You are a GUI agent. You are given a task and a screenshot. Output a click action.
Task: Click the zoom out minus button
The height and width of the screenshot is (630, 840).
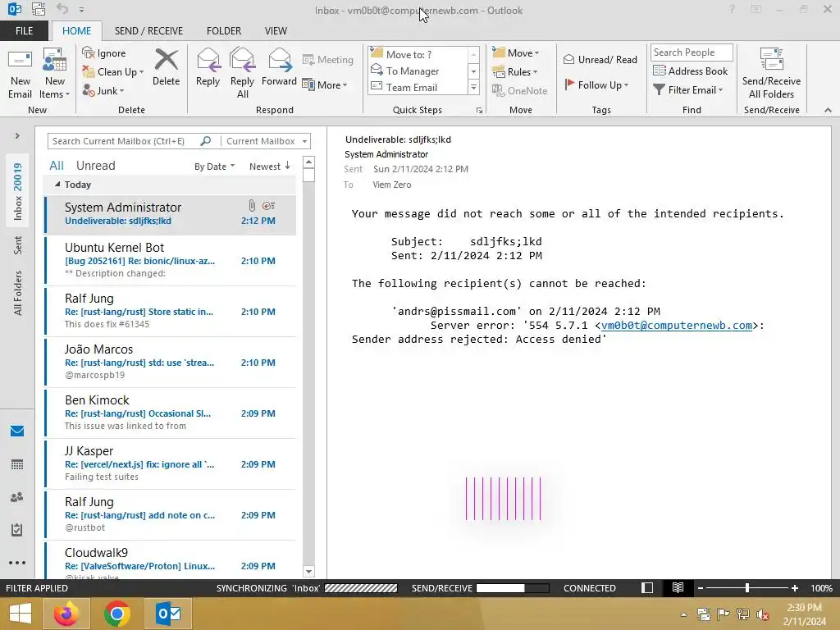coord(701,587)
